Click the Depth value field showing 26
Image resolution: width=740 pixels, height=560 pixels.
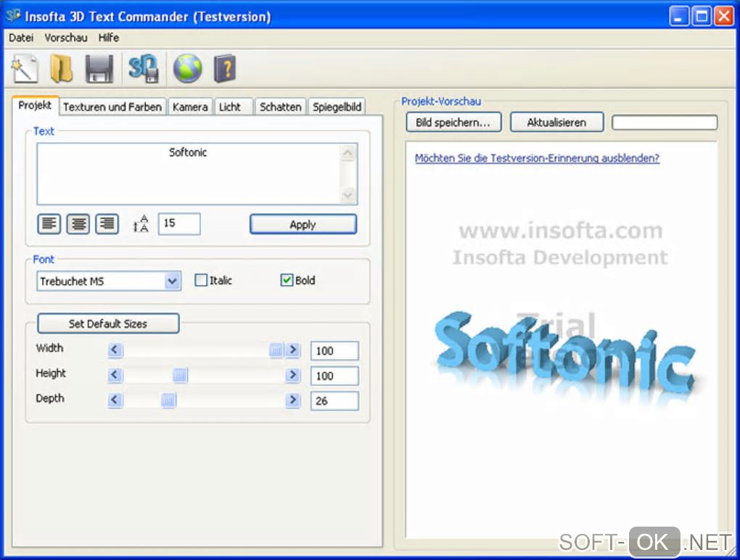pos(334,400)
